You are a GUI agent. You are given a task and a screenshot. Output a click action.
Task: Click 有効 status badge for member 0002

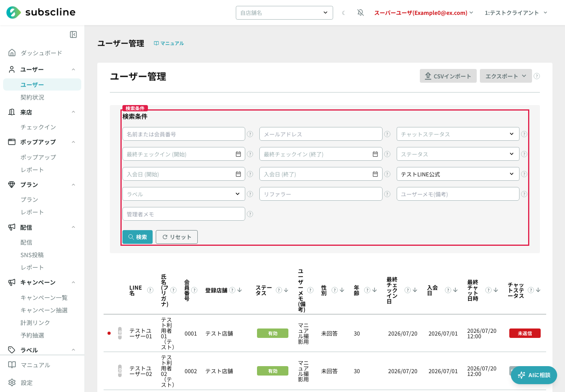[273, 371]
